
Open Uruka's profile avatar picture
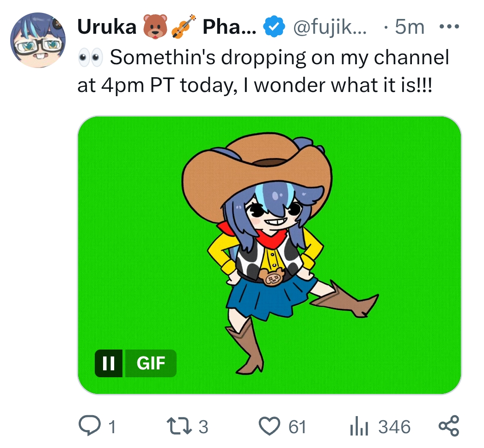click(37, 40)
